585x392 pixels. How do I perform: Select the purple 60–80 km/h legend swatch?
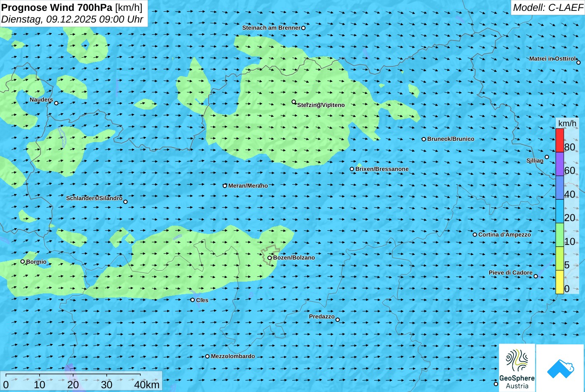(560, 164)
